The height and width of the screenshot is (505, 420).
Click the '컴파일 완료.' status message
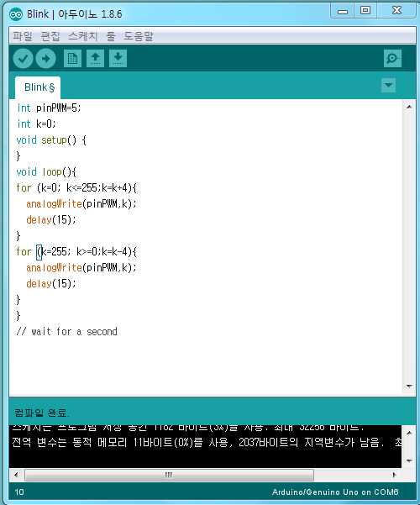[x=42, y=413]
